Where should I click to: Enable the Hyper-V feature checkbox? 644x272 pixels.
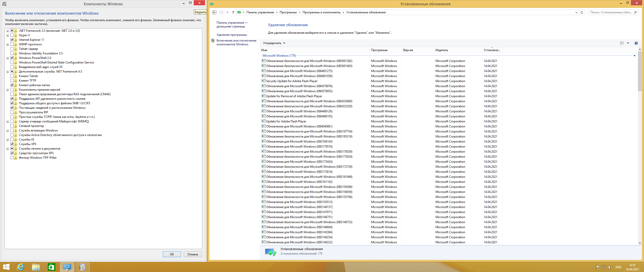pyautogui.click(x=12, y=35)
